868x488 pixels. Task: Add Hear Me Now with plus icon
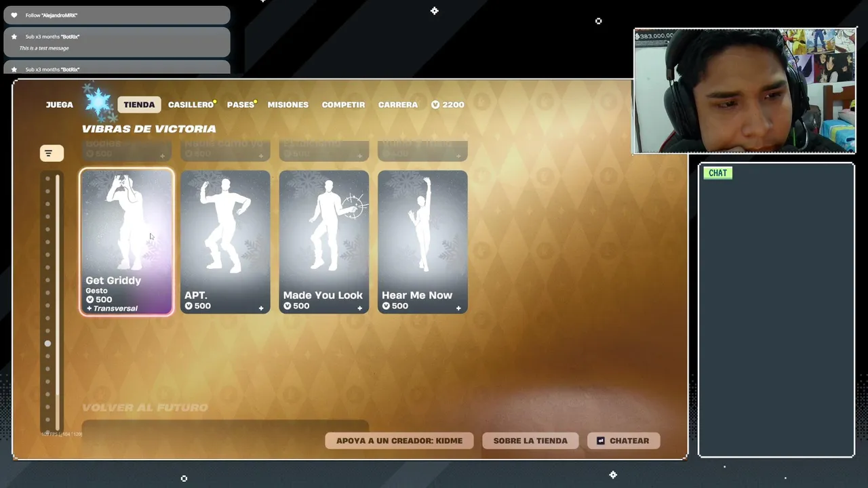click(458, 308)
